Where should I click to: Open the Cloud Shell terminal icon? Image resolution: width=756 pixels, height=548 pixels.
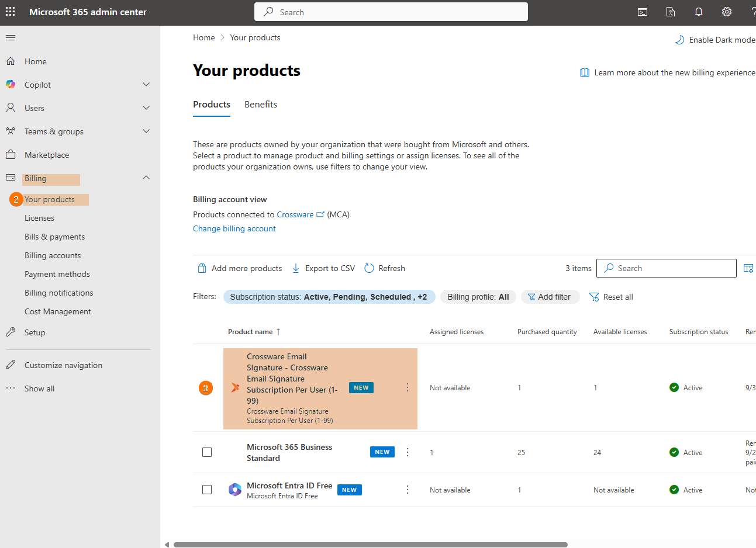pyautogui.click(x=642, y=12)
